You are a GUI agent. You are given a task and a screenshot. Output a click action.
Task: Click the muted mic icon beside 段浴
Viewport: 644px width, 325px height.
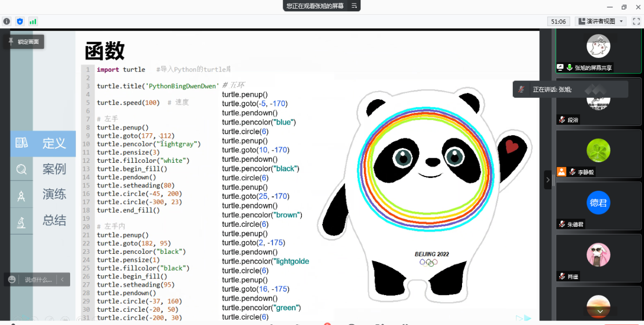coord(562,120)
